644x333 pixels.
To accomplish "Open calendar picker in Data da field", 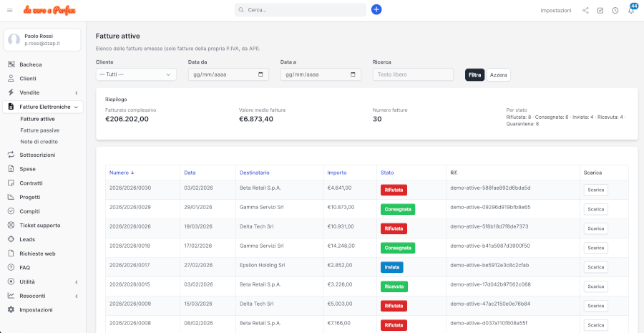I will click(263, 74).
